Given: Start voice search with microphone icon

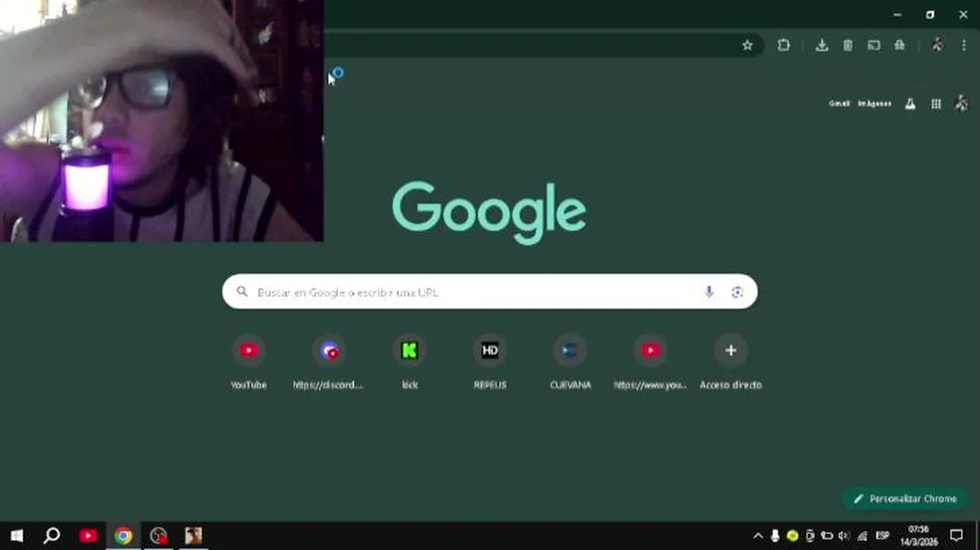Looking at the screenshot, I should tap(708, 292).
